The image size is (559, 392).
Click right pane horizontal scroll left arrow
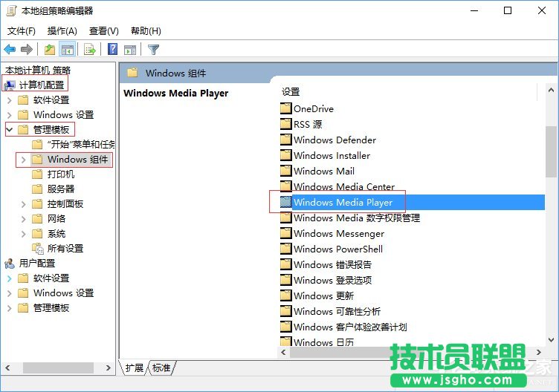(x=283, y=352)
